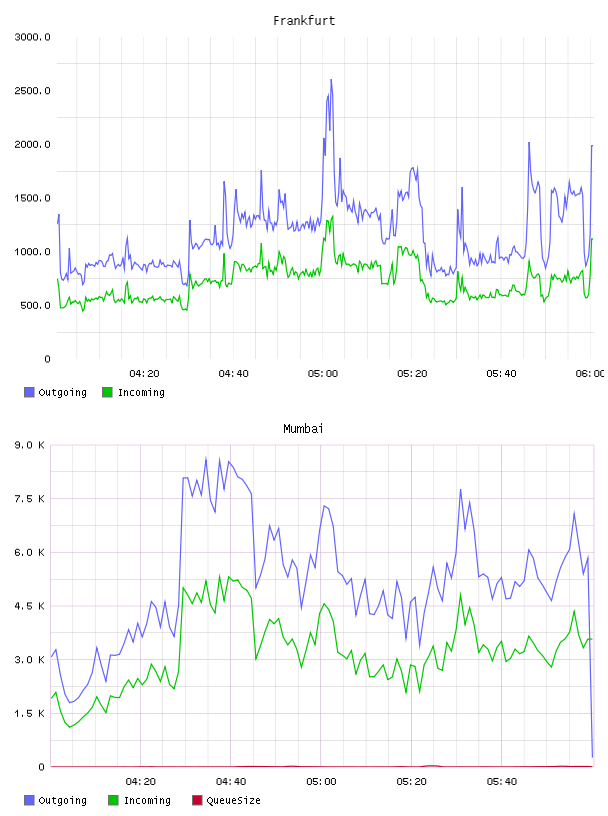The image size is (608, 816).
Task: Click the red QueueSize swatch in Mumbai legend
Action: (x=197, y=800)
